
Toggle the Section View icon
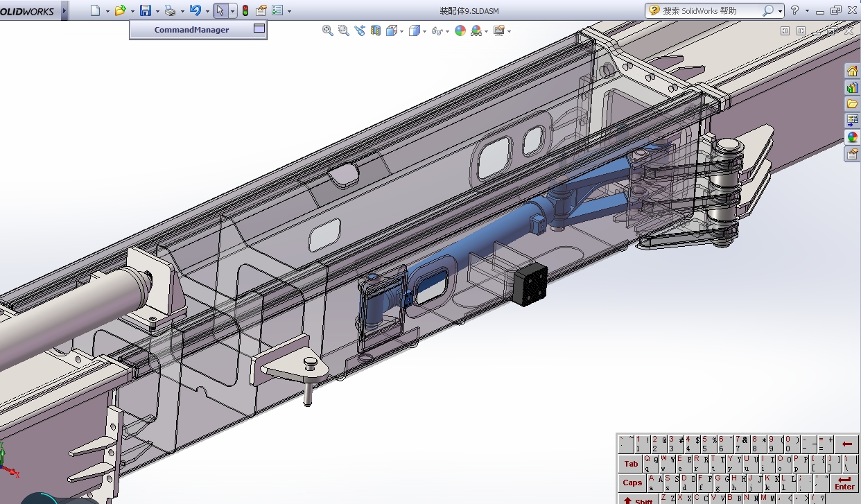tap(376, 31)
